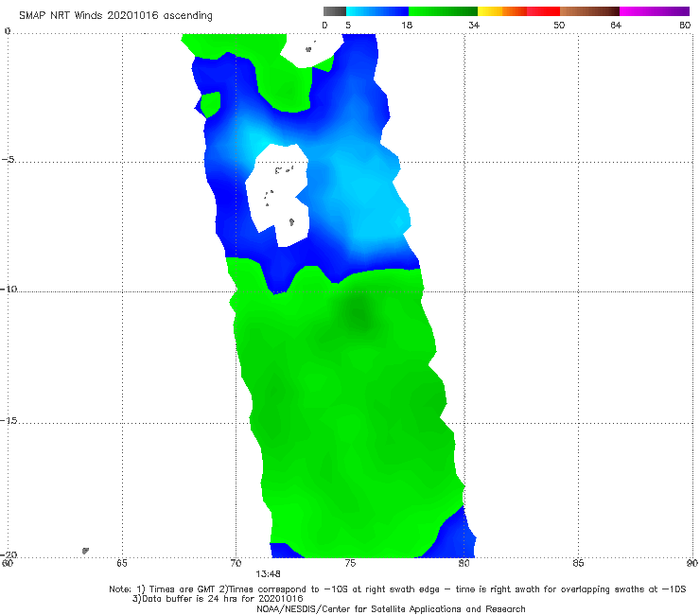Click the color bar label '50'
The image size is (700, 615).
click(x=559, y=25)
